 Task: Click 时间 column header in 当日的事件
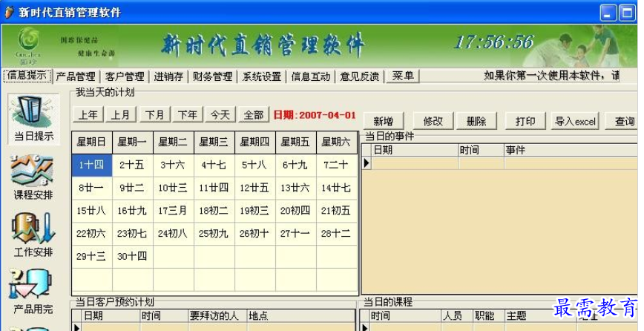tap(481, 151)
